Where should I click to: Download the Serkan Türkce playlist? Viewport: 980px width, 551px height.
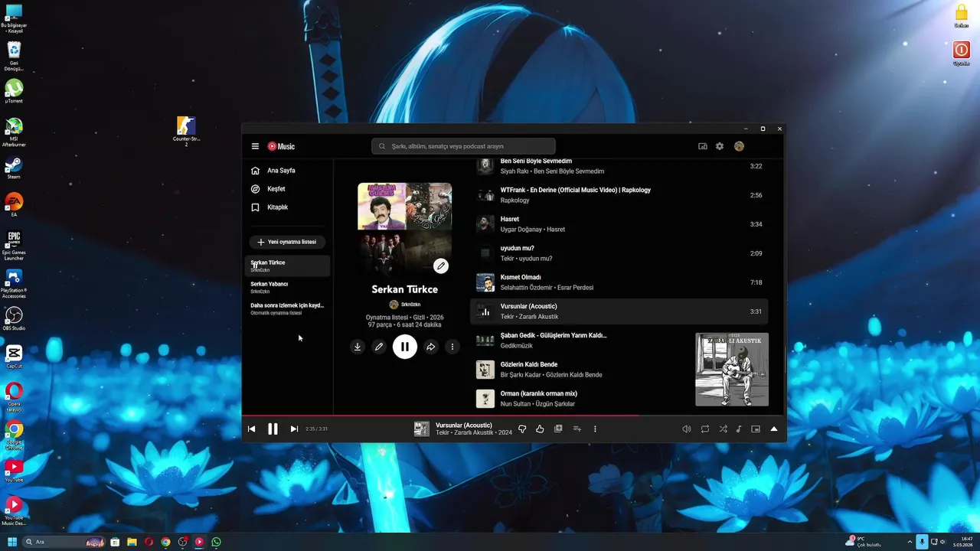point(357,347)
